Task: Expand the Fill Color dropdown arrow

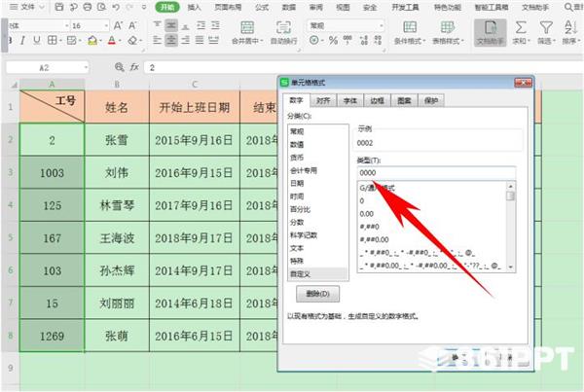Action: (x=100, y=41)
